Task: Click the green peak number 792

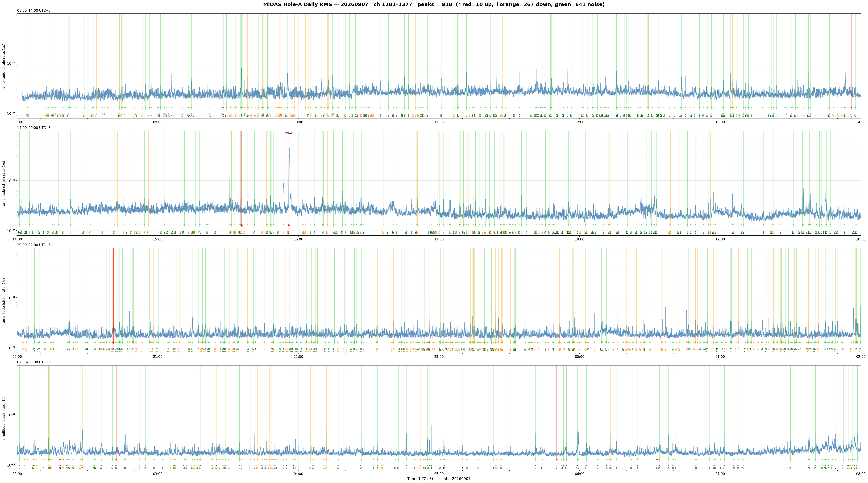Action: (x=73, y=467)
